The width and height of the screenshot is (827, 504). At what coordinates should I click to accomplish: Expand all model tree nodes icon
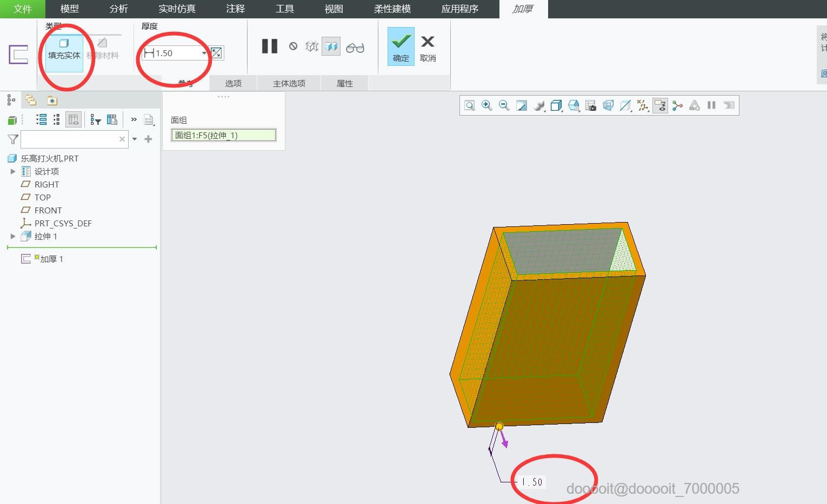pos(41,120)
